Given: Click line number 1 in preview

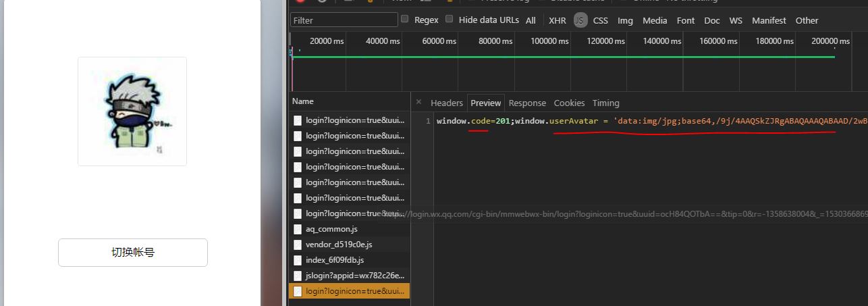Looking at the screenshot, I should click(x=428, y=121).
